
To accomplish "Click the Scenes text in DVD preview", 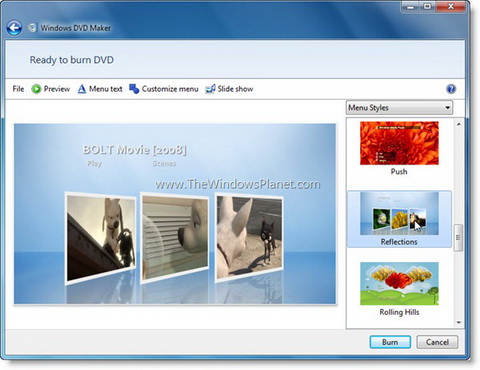I will pos(164,163).
